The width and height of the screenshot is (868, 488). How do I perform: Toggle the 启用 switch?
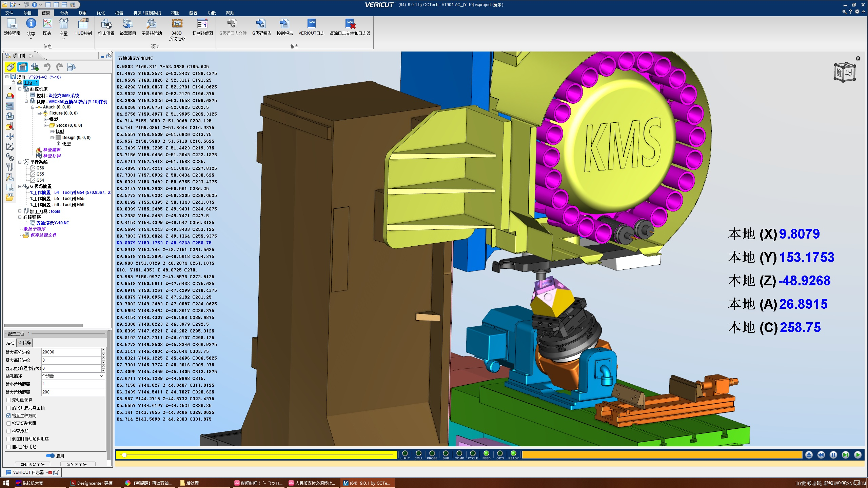[51, 456]
